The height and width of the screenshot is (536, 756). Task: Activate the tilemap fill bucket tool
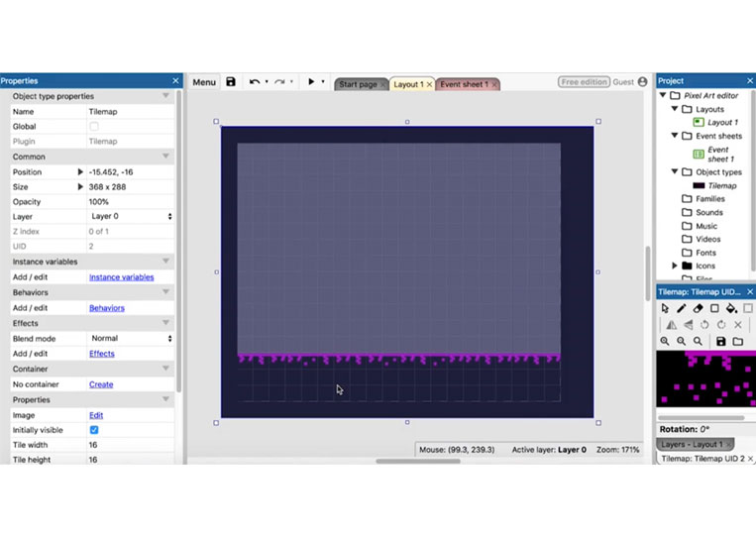[x=731, y=308]
